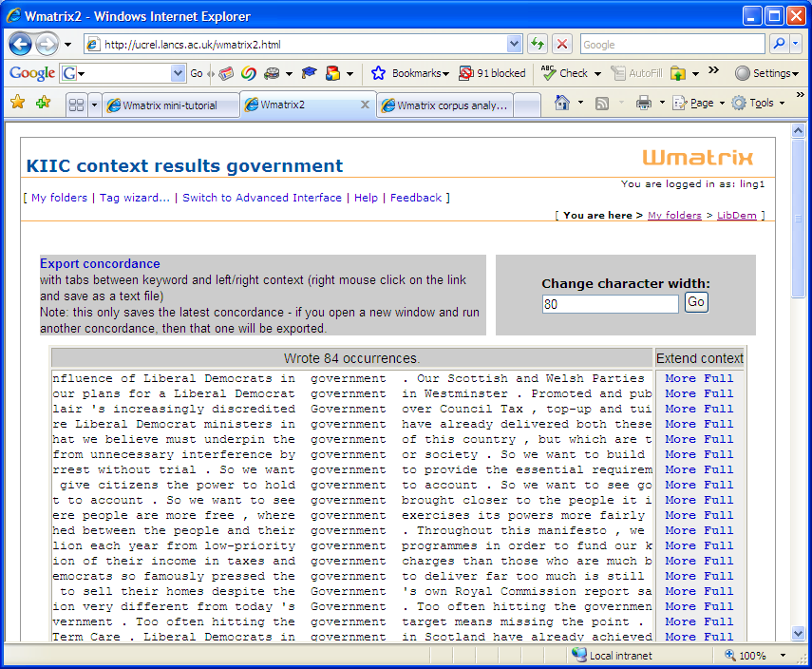
Task: Click the Print icon in command bar
Action: [643, 103]
